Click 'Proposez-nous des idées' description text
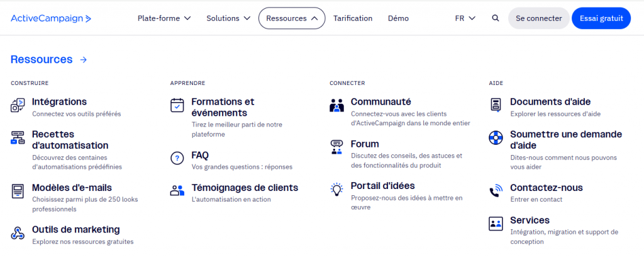This screenshot has width=644, height=257. (x=407, y=202)
